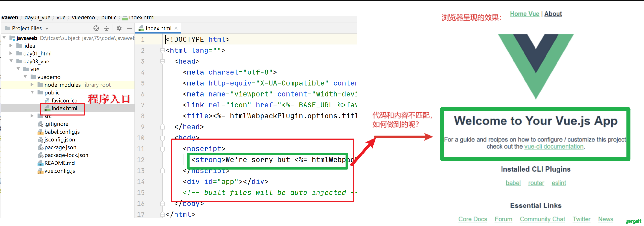Expand the day01_html folder
The width and height of the screenshot is (644, 226).
pos(11,53)
